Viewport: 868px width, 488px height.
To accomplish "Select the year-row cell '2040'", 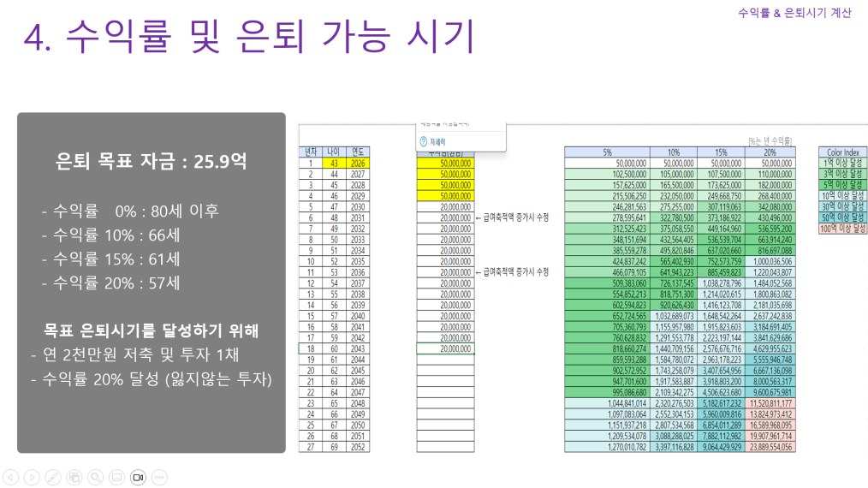I will (x=358, y=316).
